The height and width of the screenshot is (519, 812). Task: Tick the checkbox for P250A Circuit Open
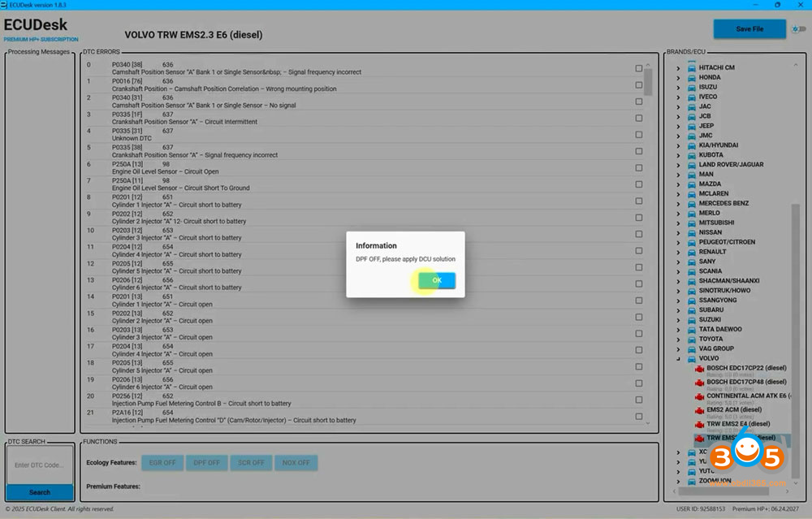[639, 168]
